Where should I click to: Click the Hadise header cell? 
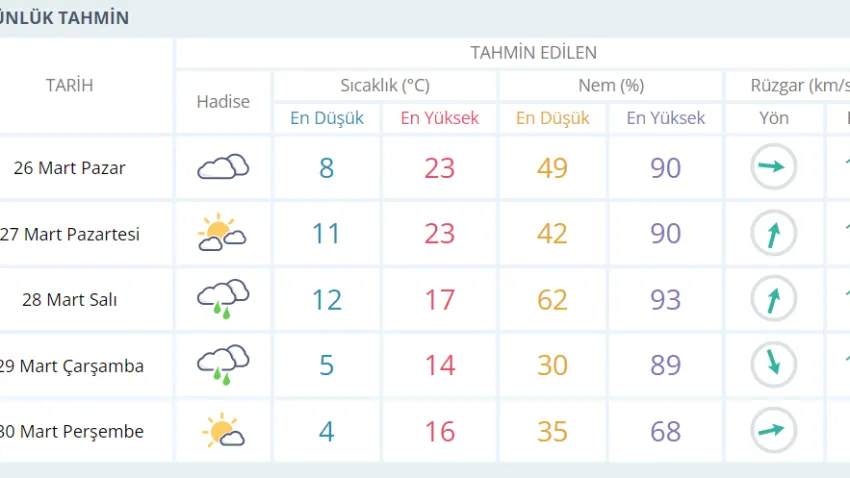click(223, 102)
